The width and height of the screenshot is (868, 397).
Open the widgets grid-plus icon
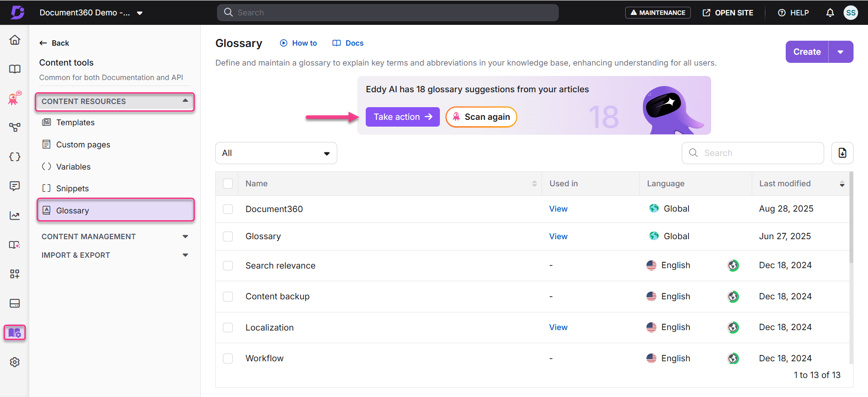point(14,274)
